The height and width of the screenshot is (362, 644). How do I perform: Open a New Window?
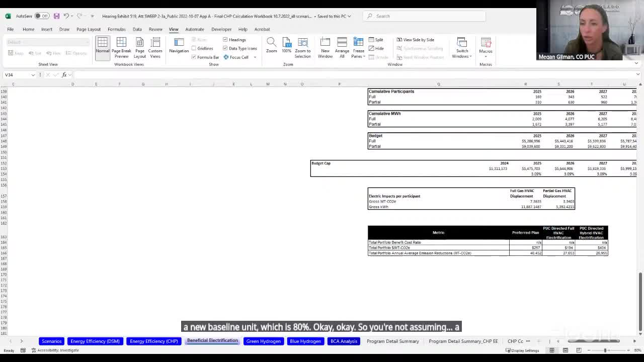pos(325,48)
